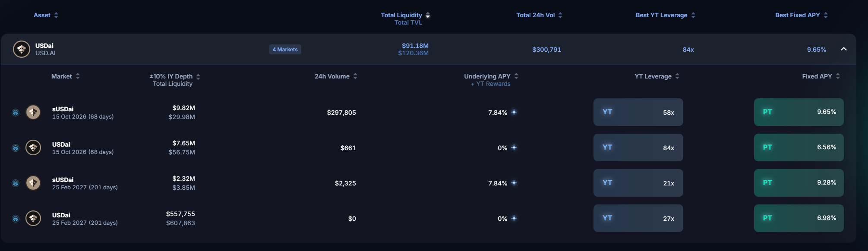The image size is (868, 251).
Task: Click chain icon left of sUSDai 15 Oct market
Action: point(16,113)
